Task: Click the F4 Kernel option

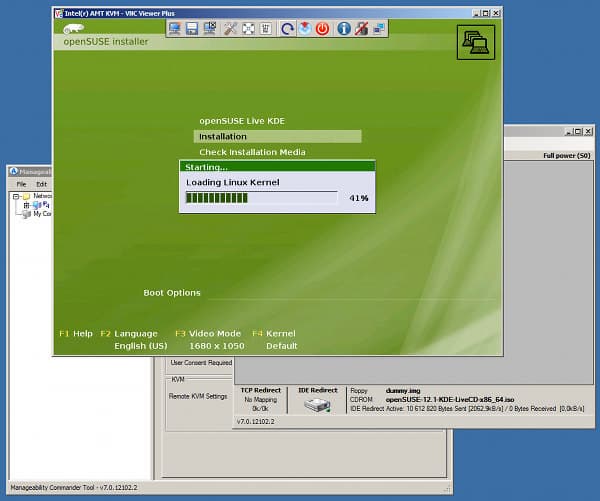Action: tap(274, 334)
